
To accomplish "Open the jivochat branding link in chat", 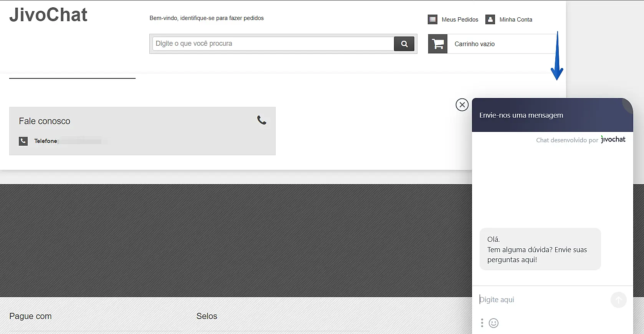I will pyautogui.click(x=613, y=140).
